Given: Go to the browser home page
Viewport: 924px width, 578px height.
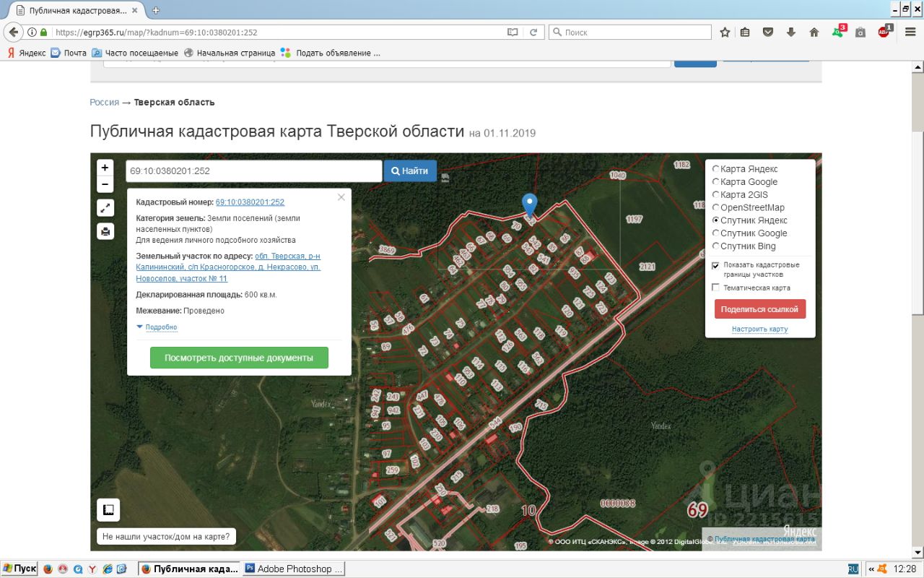Looking at the screenshot, I should [x=814, y=33].
